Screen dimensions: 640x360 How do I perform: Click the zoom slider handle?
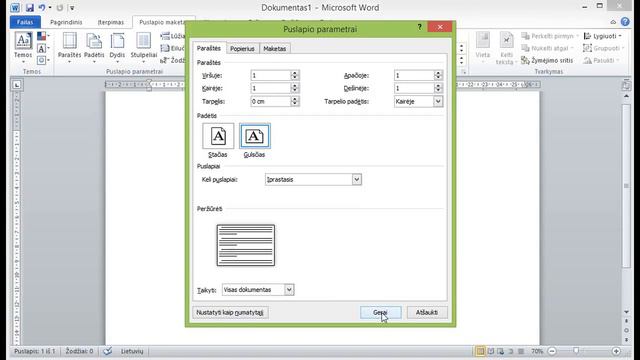click(x=576, y=351)
